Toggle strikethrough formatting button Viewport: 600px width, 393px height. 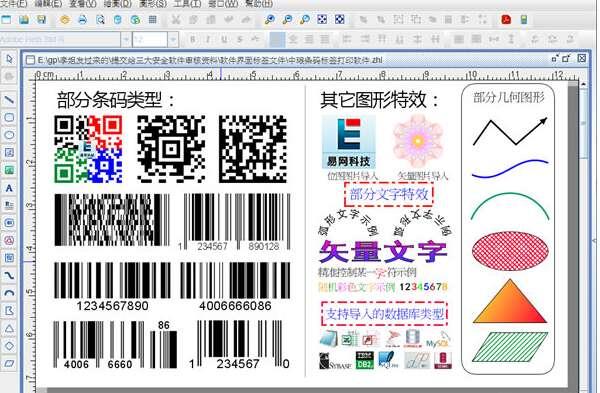pos(240,39)
